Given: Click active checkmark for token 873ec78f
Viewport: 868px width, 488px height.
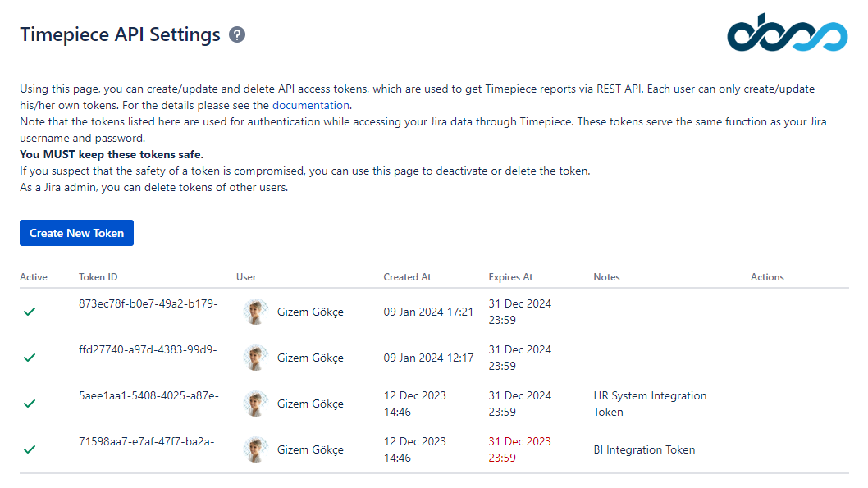Looking at the screenshot, I should [x=30, y=312].
